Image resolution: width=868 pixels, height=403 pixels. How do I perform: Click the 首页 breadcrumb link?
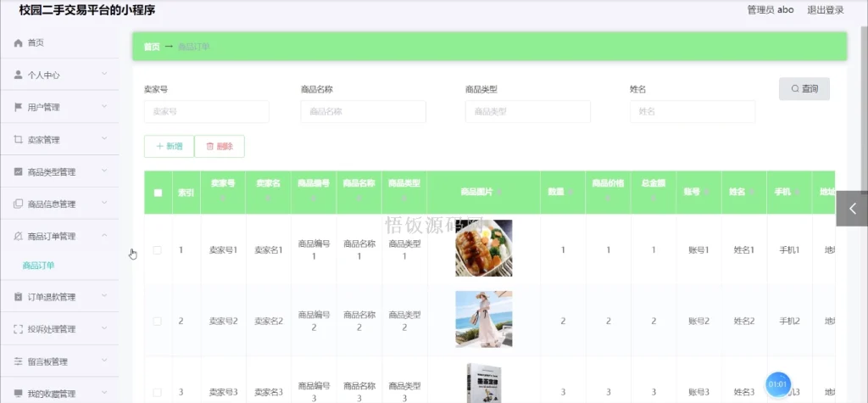tap(152, 47)
